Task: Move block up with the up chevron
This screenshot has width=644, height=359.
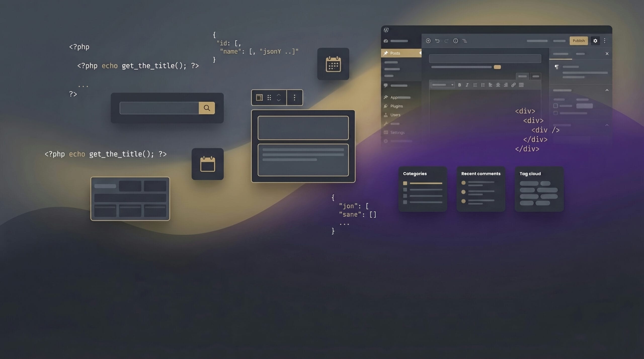Action: (x=279, y=95)
